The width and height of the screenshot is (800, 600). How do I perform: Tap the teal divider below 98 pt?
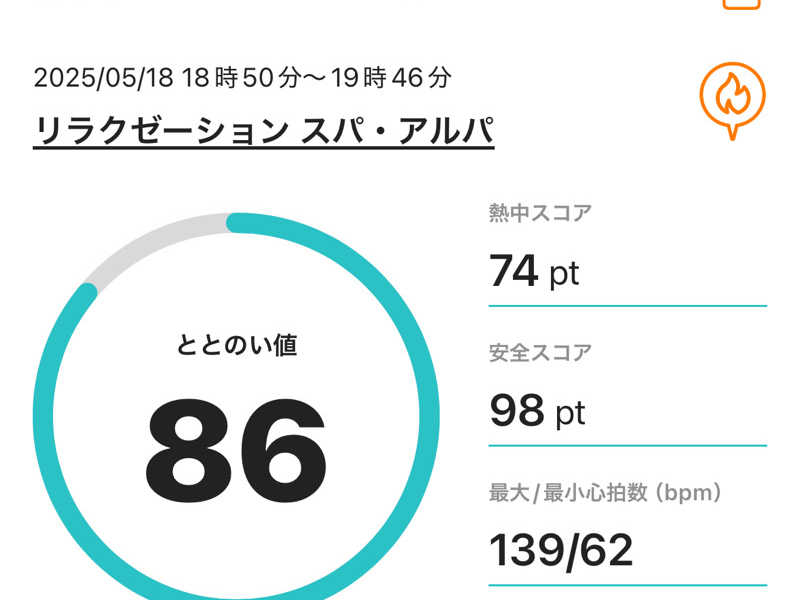(x=628, y=445)
